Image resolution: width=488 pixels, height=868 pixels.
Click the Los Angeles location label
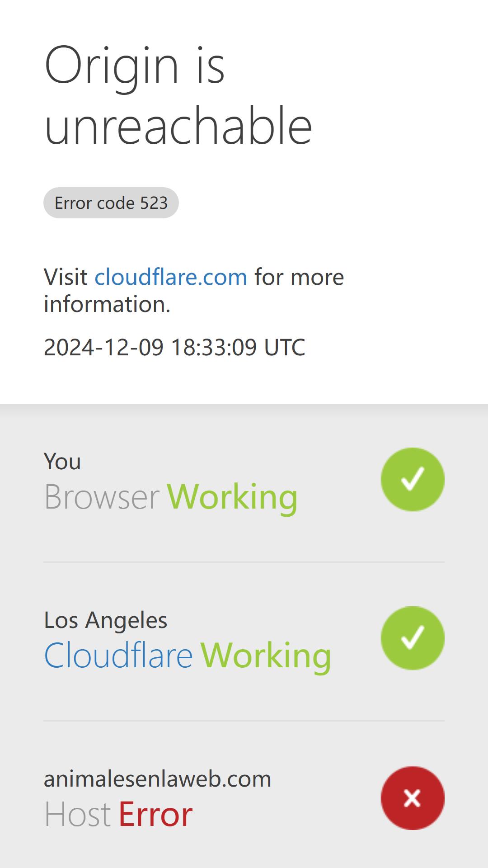coord(105,620)
